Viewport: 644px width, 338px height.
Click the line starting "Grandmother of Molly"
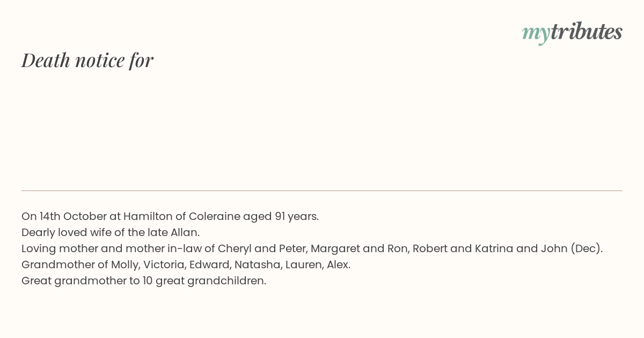(186, 264)
